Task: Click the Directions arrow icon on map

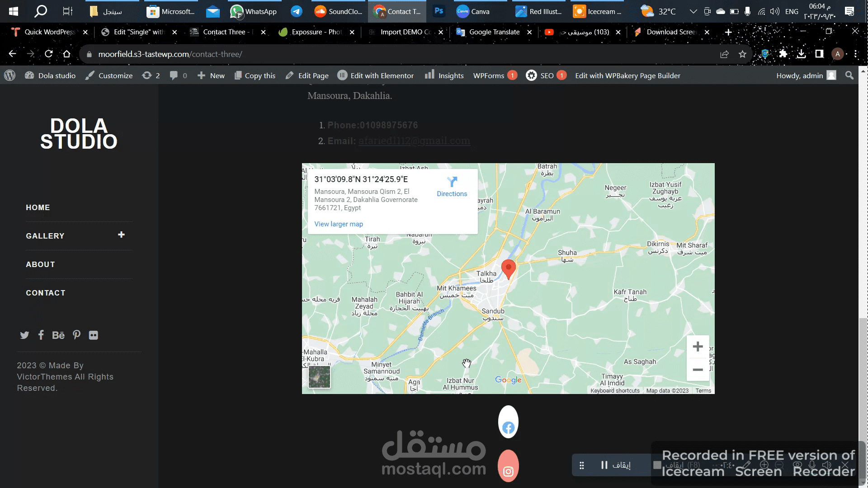Action: (x=452, y=182)
